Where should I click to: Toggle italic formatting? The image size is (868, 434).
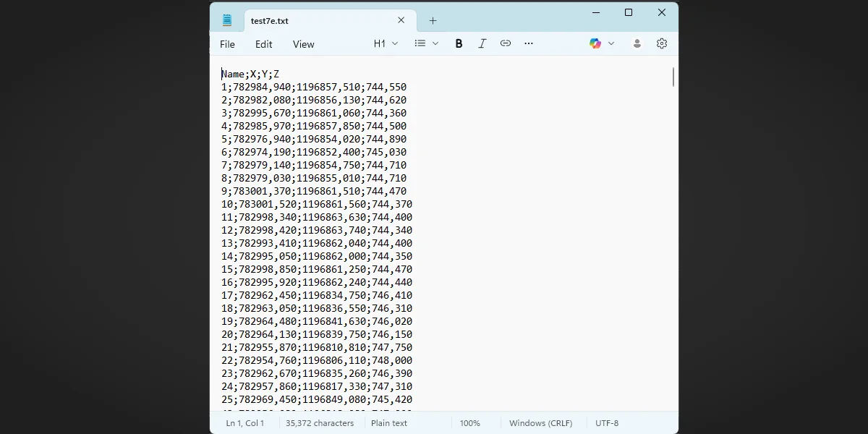click(482, 43)
